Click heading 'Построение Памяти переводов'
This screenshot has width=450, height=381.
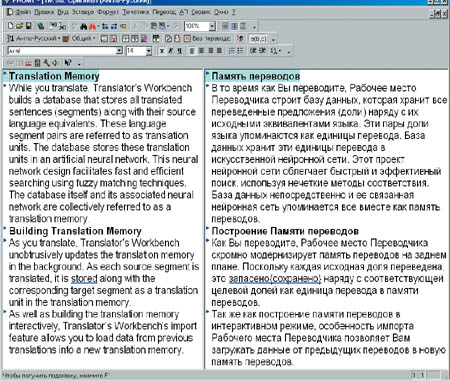click(x=285, y=231)
